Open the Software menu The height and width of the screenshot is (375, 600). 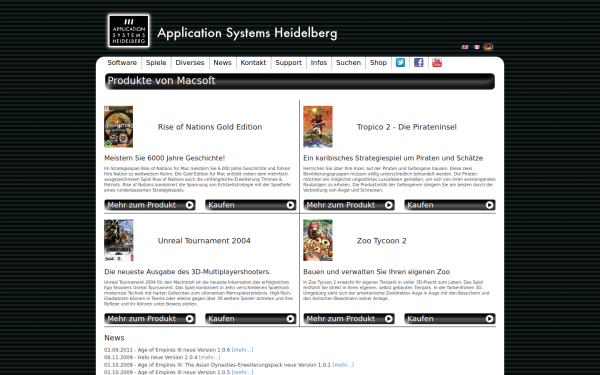pos(122,62)
